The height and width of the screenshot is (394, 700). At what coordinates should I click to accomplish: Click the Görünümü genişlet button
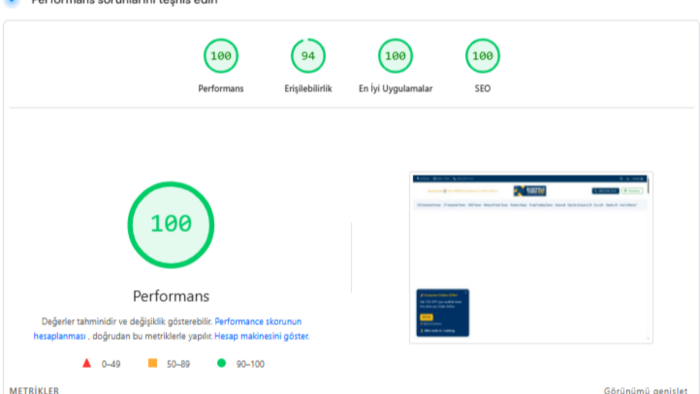coord(646,390)
